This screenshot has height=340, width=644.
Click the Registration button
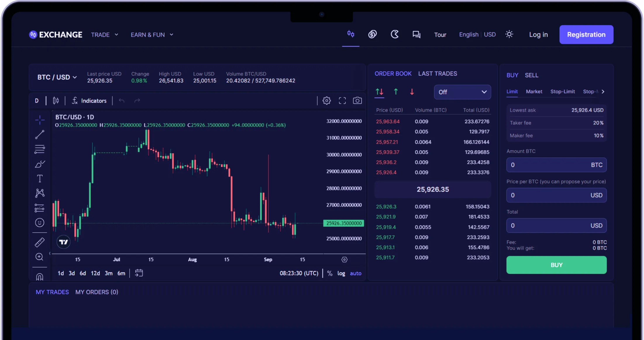click(x=586, y=35)
